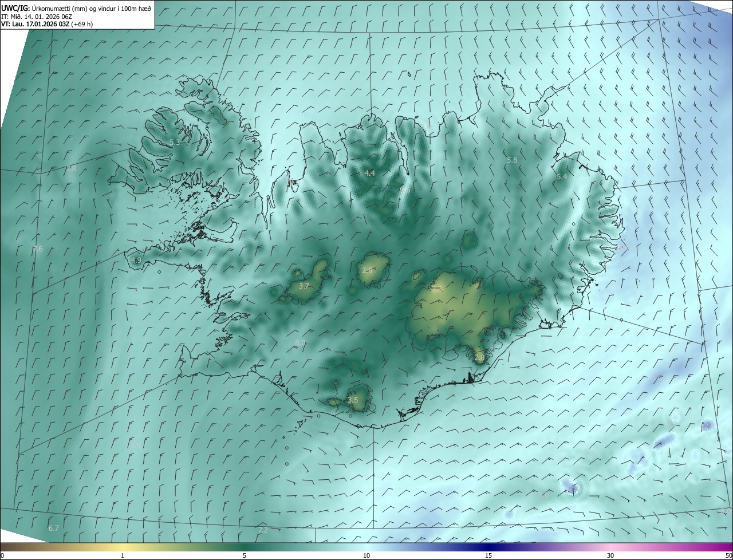This screenshot has height=560, width=733.
Task: Click the color scale tick label 0
Action: point(2,555)
